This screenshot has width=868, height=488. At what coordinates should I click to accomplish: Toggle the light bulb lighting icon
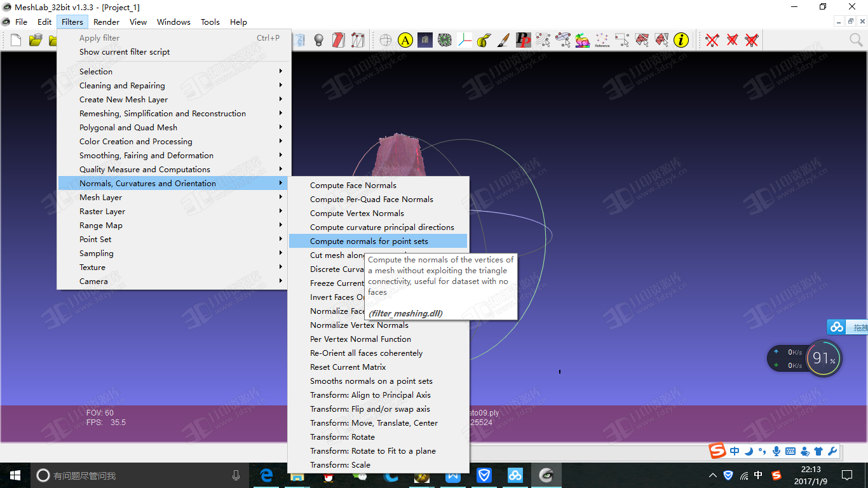click(x=319, y=41)
